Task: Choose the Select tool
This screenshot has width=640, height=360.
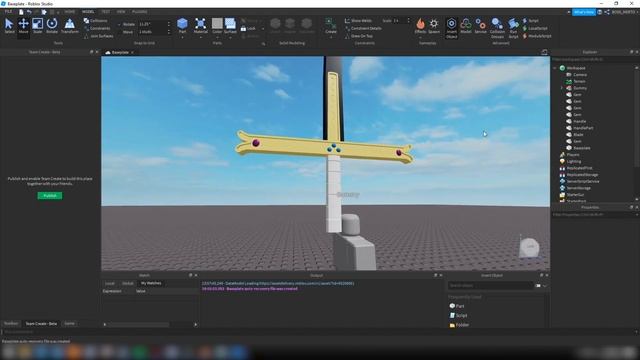Action: pyautogui.click(x=9, y=26)
